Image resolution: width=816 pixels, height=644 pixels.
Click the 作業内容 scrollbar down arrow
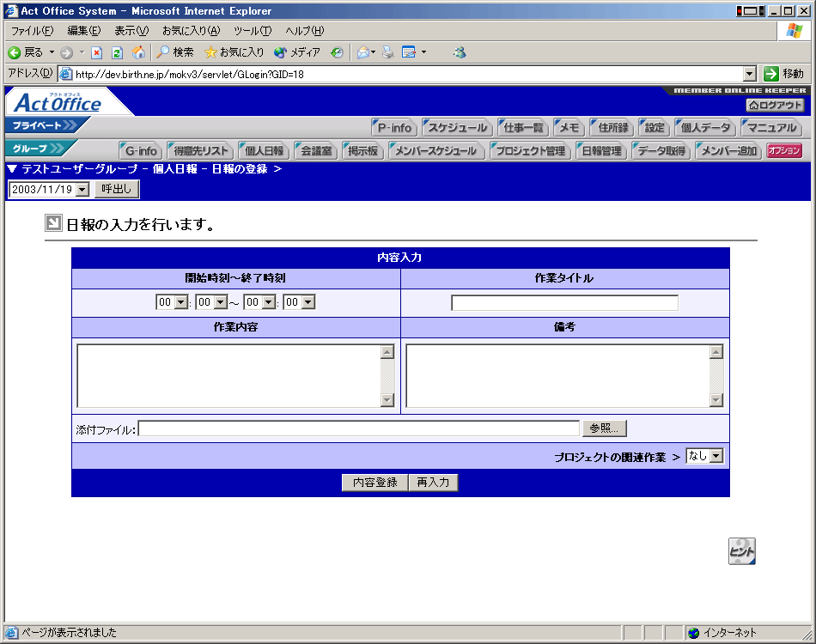387,400
